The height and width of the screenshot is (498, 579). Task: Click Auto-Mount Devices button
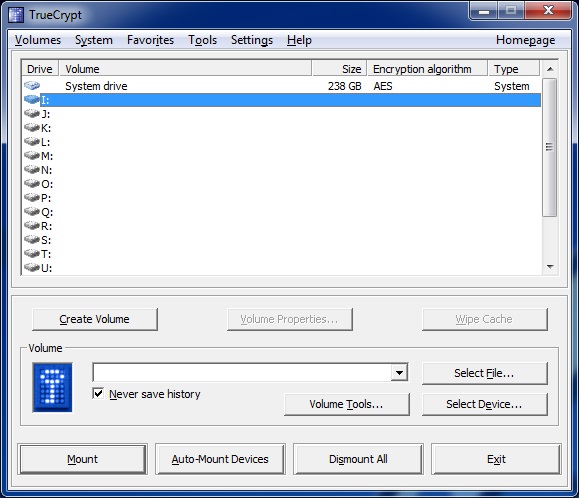click(x=220, y=459)
